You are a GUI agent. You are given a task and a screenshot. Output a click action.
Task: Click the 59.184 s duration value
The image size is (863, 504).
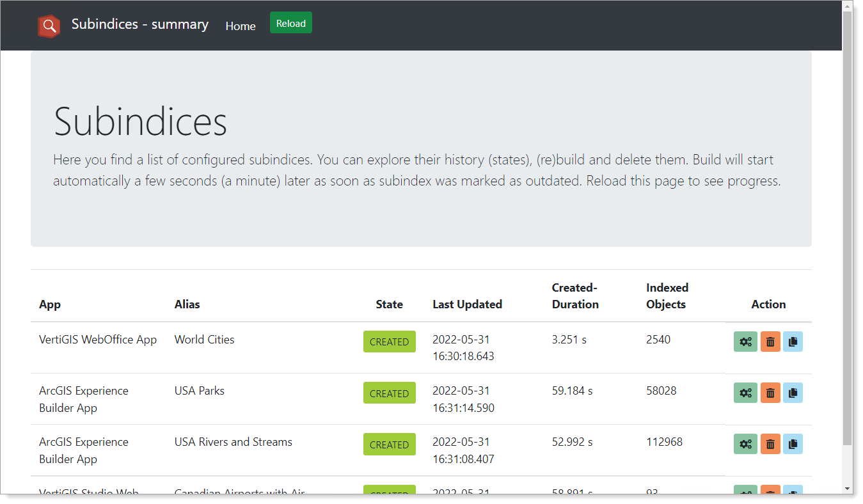573,391
